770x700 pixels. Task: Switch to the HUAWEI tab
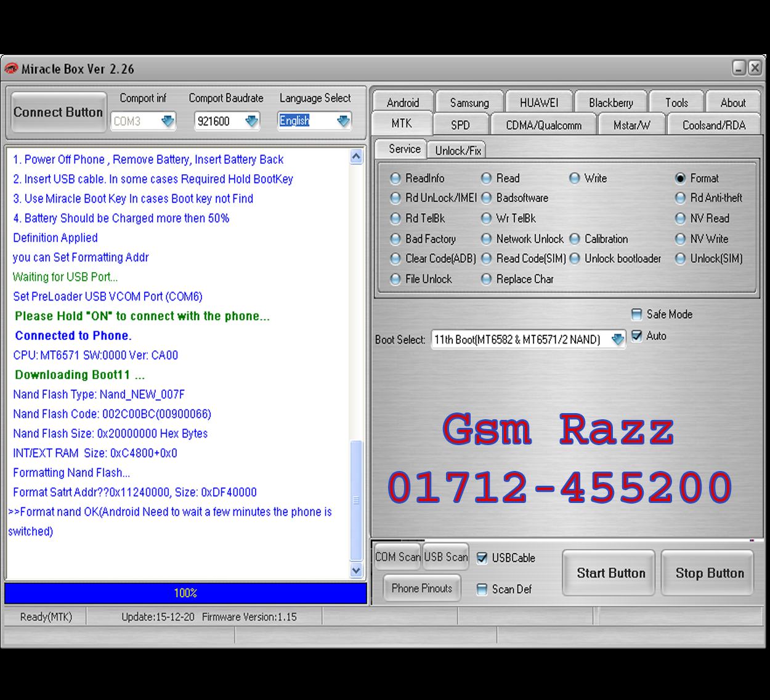pos(539,102)
